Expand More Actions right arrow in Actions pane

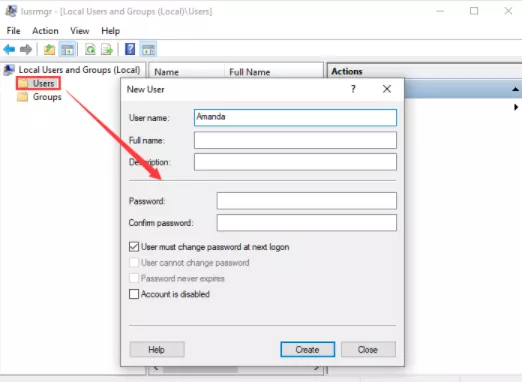[516, 107]
